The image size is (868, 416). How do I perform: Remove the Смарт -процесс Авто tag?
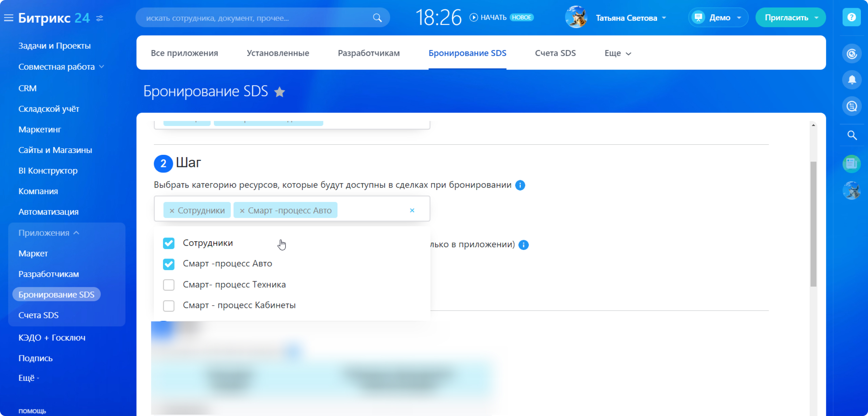pyautogui.click(x=242, y=211)
